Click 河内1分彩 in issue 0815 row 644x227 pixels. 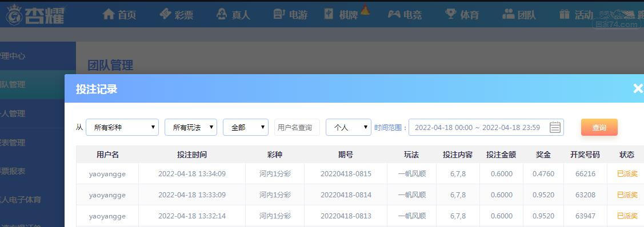(275, 174)
